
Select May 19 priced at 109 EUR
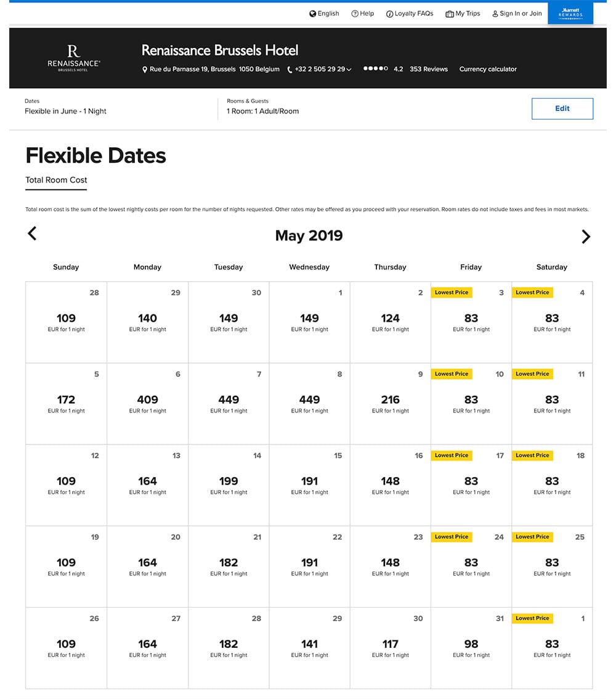tap(66, 566)
